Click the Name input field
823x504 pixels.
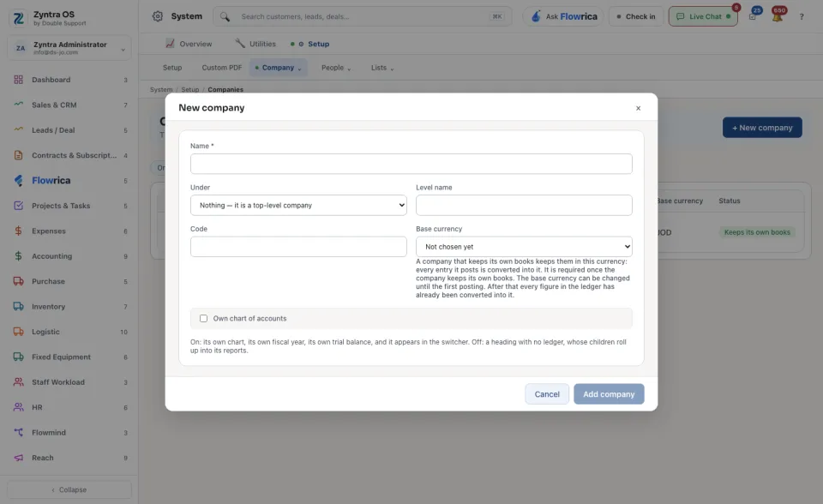pyautogui.click(x=411, y=164)
